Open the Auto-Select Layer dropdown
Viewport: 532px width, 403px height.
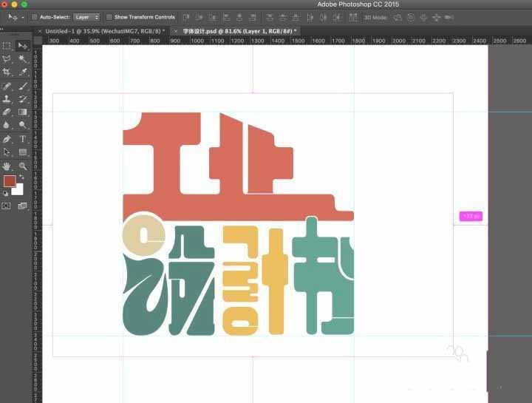(x=87, y=17)
